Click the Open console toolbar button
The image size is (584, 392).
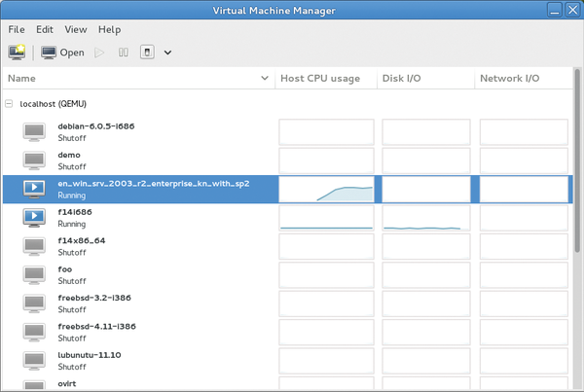[62, 53]
